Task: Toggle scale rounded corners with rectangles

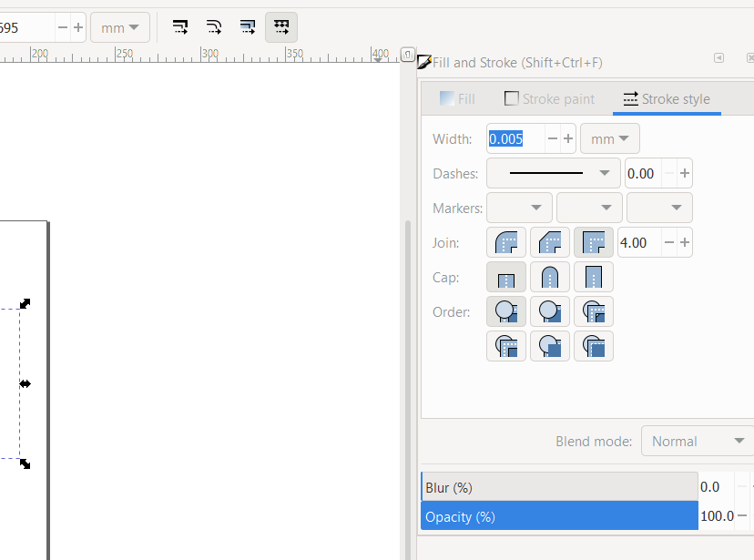Action: (214, 27)
